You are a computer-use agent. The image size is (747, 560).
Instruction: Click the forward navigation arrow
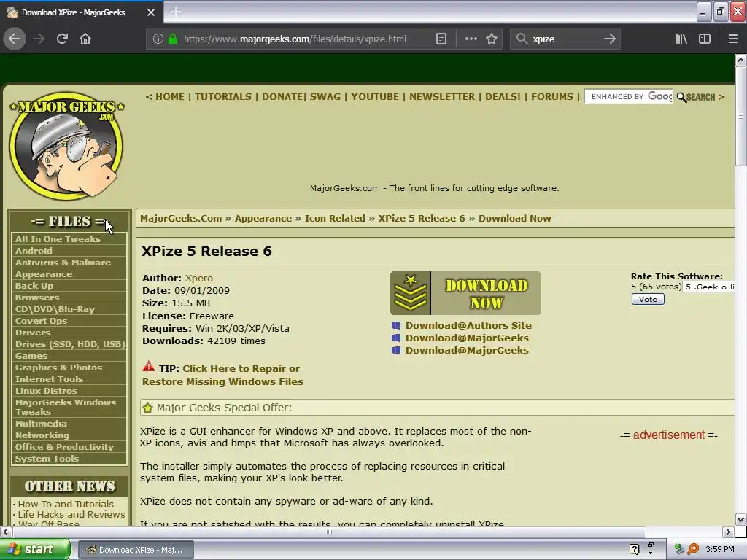(39, 39)
